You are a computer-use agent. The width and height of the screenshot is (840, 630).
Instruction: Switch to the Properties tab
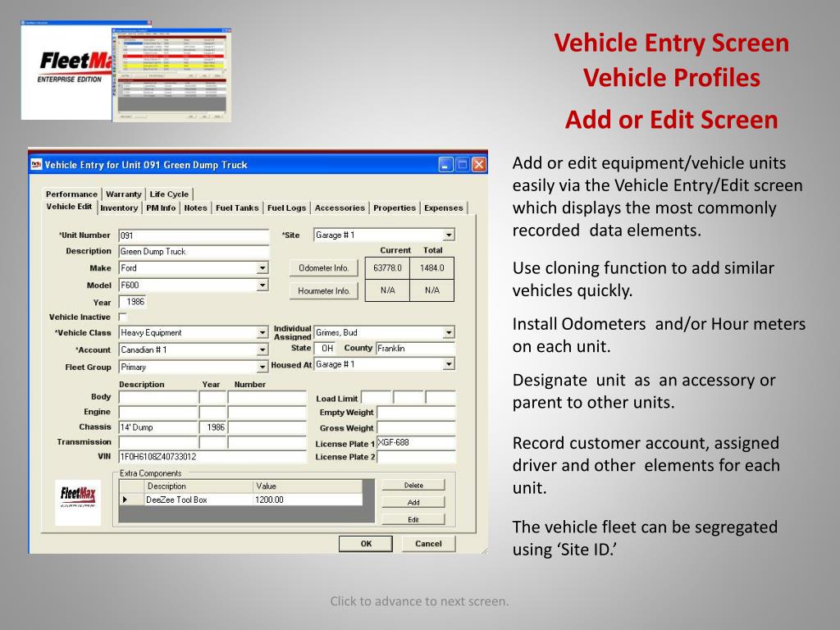pos(395,208)
